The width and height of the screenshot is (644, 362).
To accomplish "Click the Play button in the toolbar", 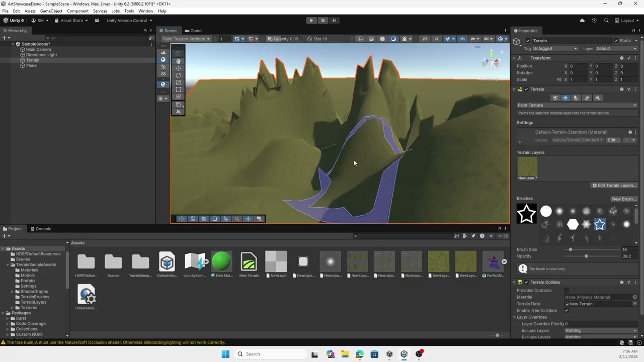I will tap(311, 21).
